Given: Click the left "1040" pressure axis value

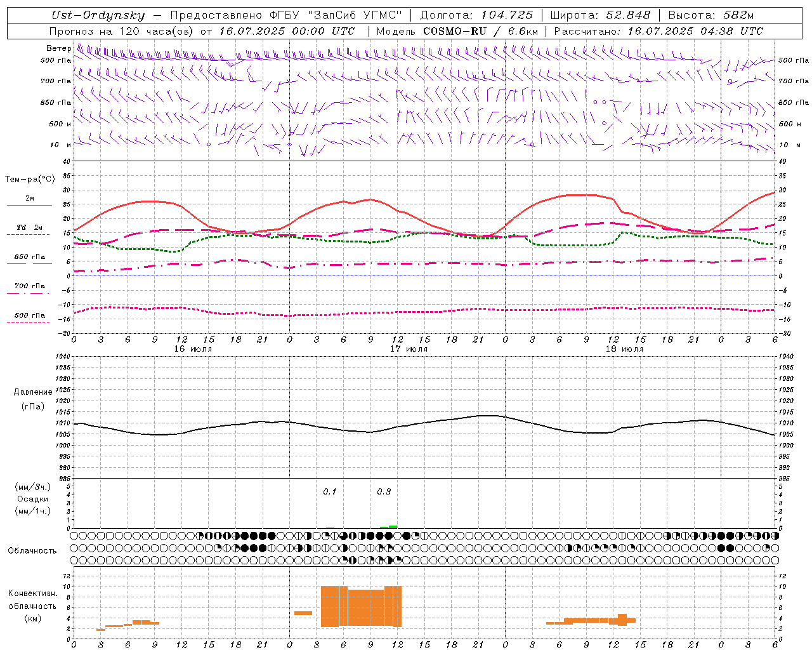Looking at the screenshot, I should 64,357.
